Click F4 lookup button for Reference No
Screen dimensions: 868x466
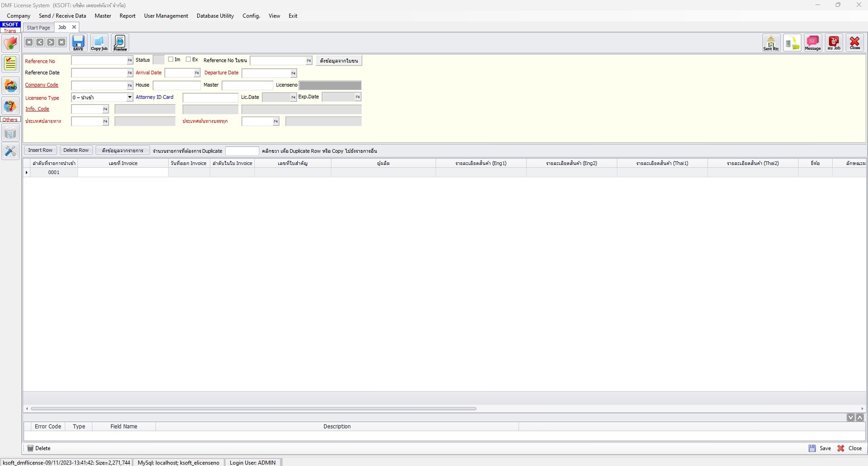(130, 61)
